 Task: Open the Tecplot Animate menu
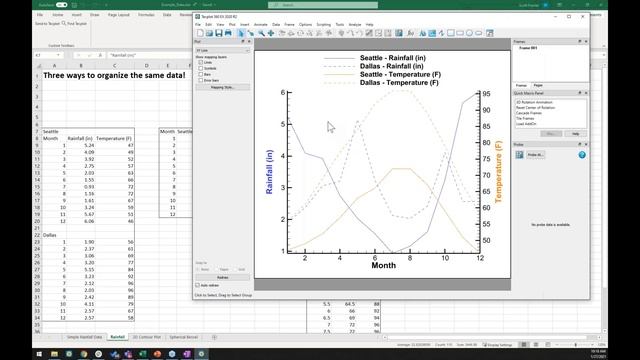pos(260,24)
